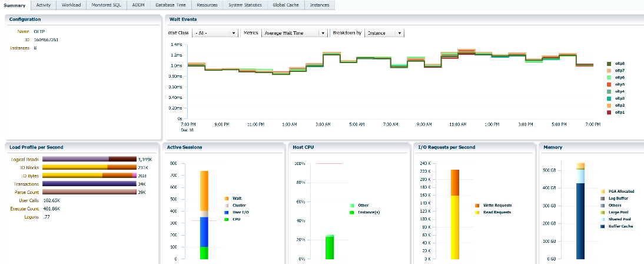This screenshot has height=264, width=644.
Task: Click the Write Requests legend swatch
Action: pyautogui.click(x=477, y=205)
